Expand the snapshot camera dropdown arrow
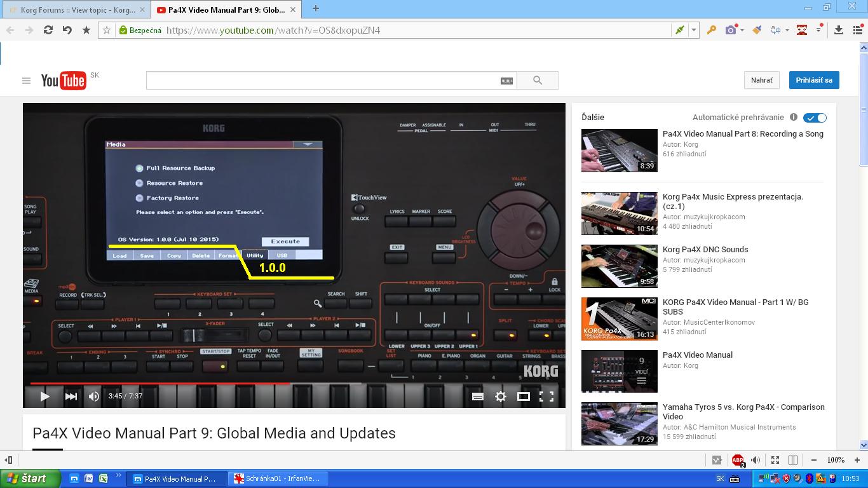This screenshot has height=488, width=868. (742, 30)
